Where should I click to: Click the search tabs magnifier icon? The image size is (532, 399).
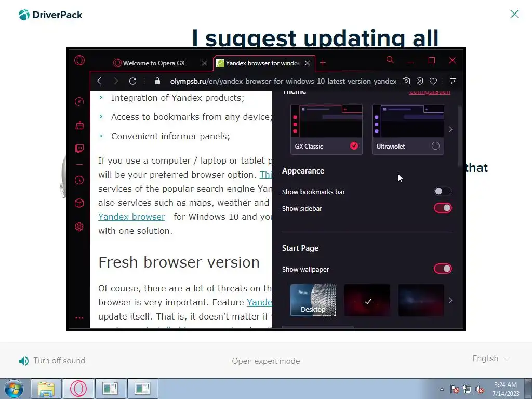[390, 60]
